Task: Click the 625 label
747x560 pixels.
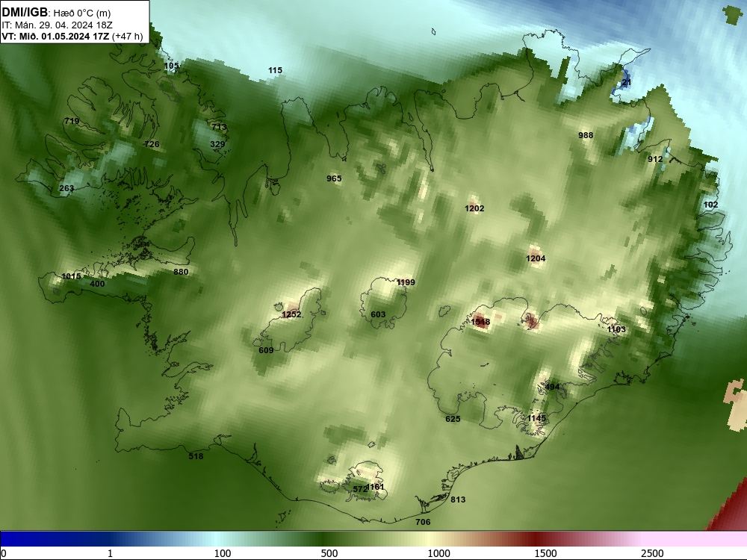Action: tap(453, 419)
